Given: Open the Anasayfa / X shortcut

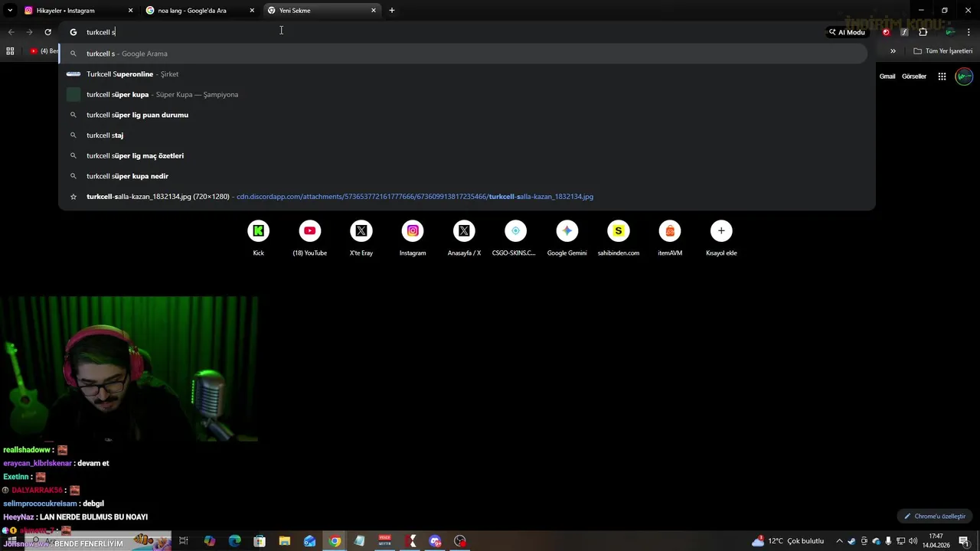Looking at the screenshot, I should tap(464, 238).
